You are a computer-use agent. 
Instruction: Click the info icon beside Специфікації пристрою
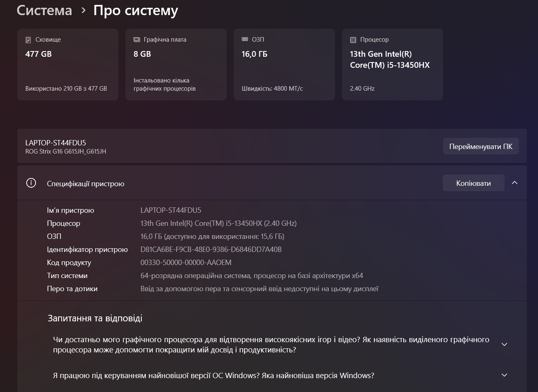pyautogui.click(x=31, y=183)
